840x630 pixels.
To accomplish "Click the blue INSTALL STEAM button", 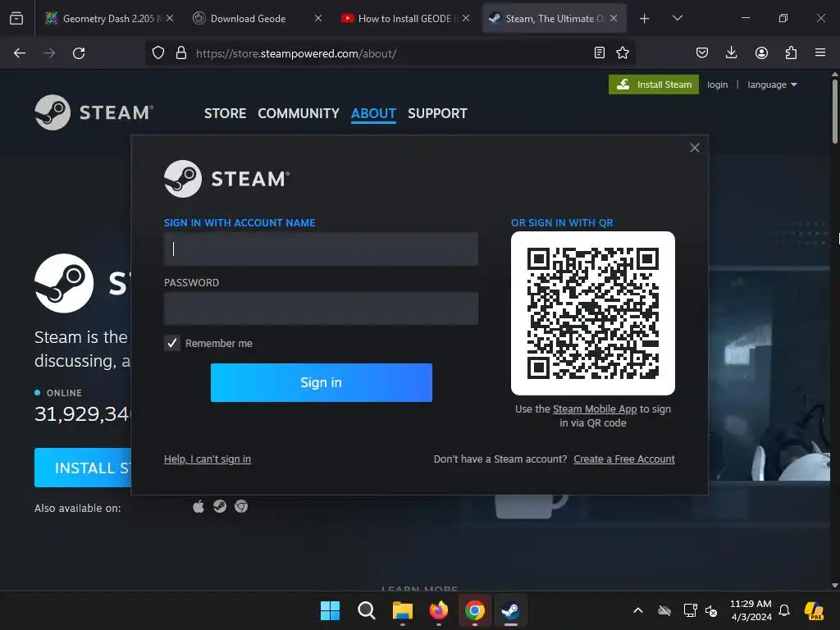I will click(x=83, y=468).
